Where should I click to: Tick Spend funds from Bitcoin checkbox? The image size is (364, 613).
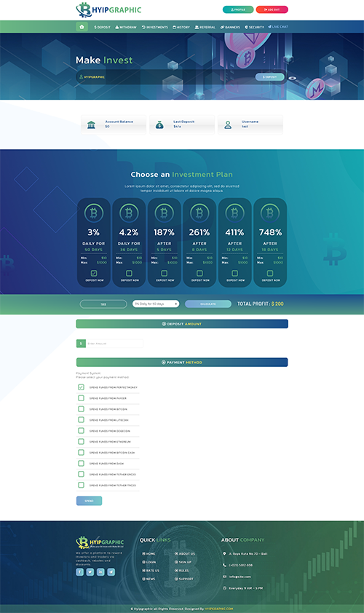81,409
